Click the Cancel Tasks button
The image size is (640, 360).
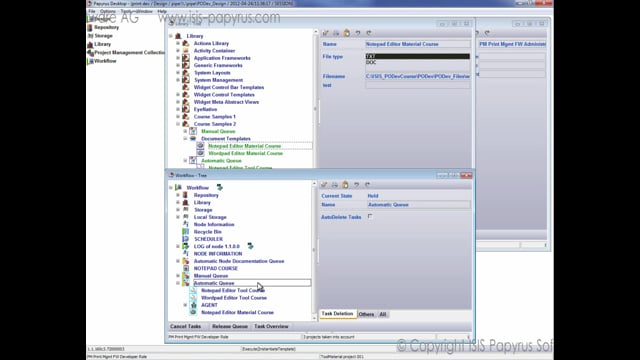tap(186, 327)
